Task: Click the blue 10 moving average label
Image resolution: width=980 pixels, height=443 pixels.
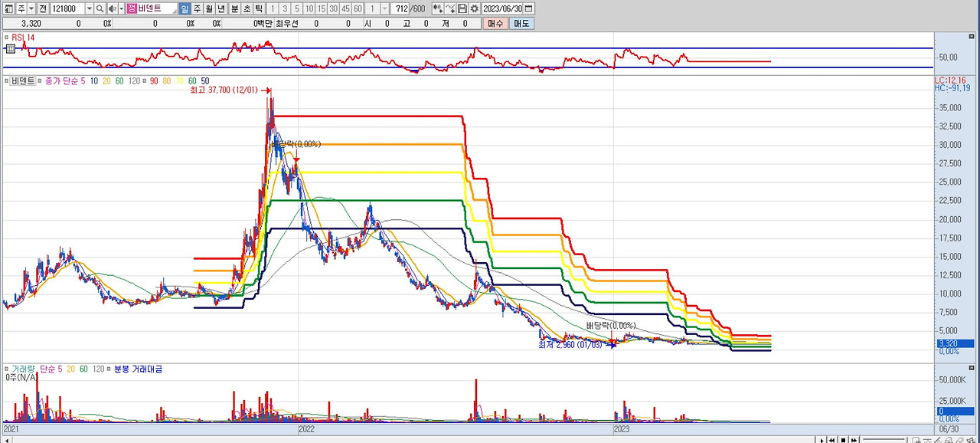Action: click(x=94, y=80)
